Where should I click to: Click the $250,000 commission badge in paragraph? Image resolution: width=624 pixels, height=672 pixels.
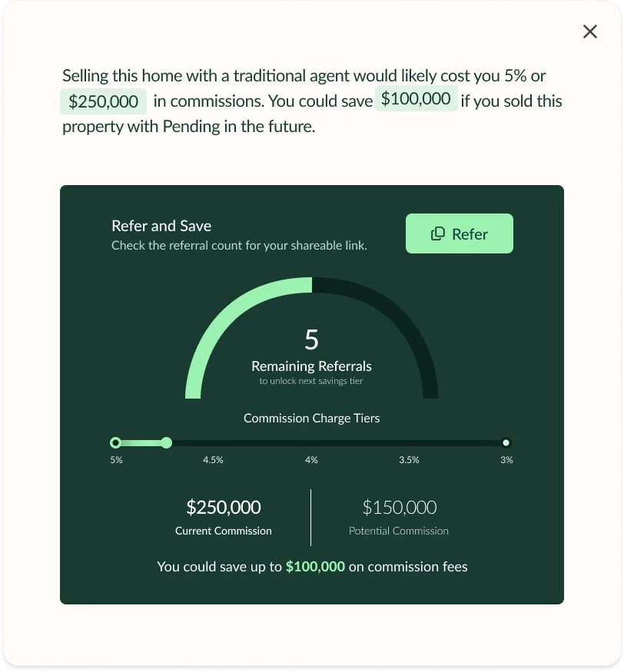click(x=103, y=101)
